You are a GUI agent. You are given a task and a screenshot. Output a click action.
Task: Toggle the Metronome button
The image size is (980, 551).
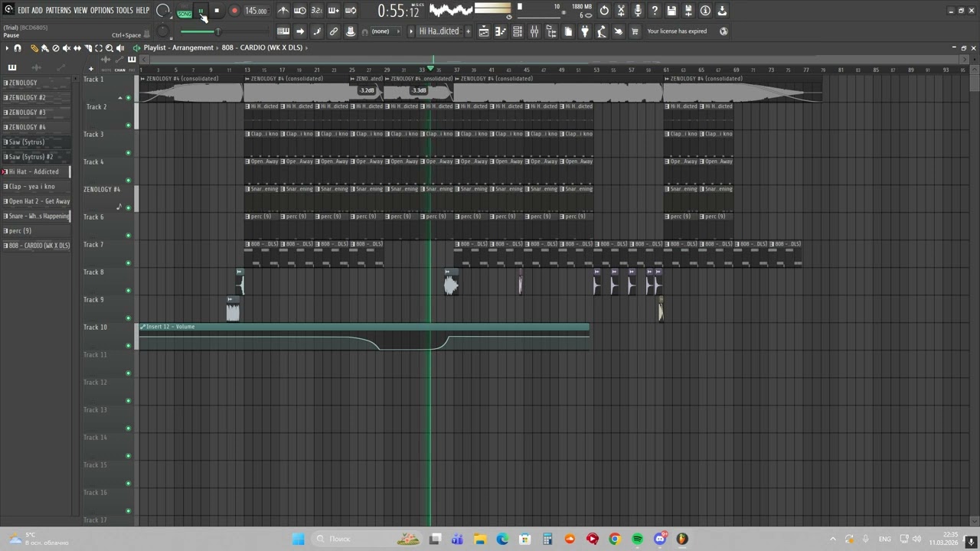coord(283,11)
